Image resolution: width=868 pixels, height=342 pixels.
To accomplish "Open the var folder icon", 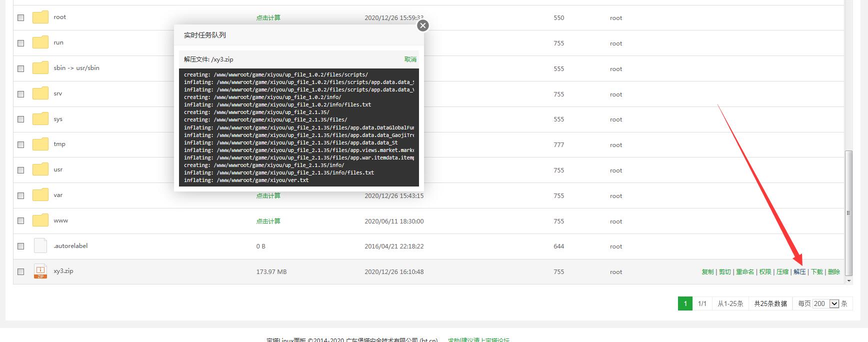I will [x=40, y=195].
